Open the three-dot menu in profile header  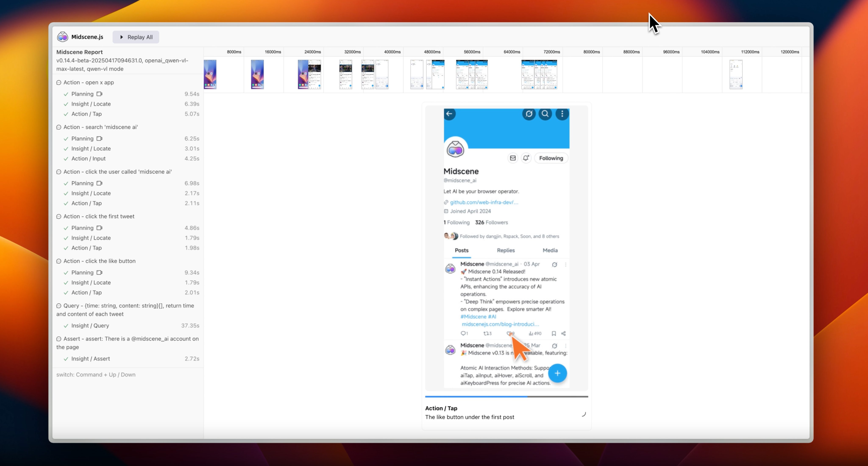(x=562, y=114)
